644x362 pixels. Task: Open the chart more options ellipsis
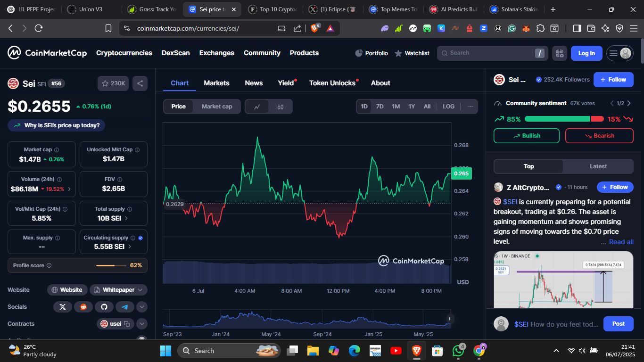470,107
